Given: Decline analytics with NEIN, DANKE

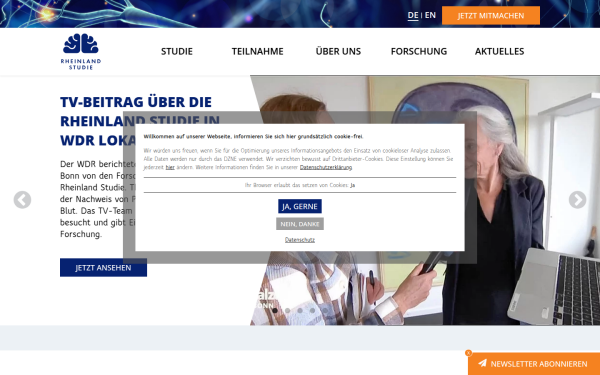Looking at the screenshot, I should (300, 224).
